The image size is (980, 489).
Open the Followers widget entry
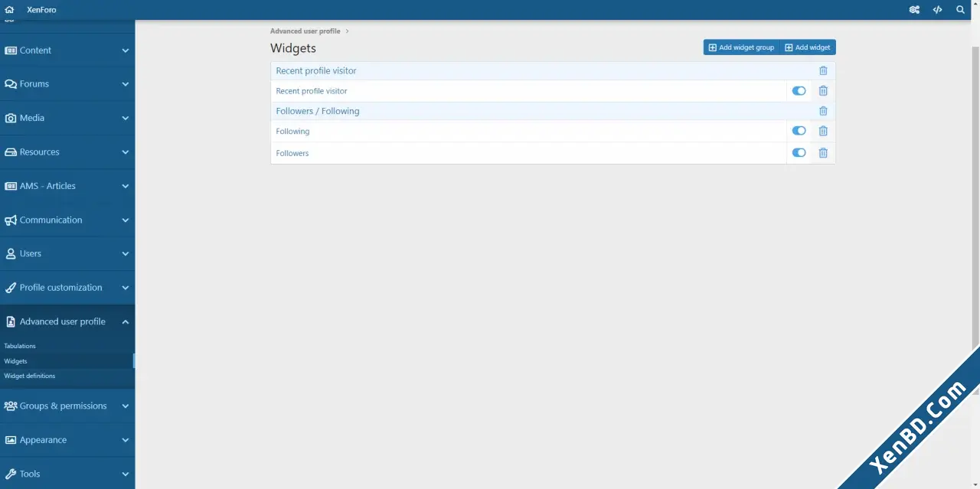click(x=292, y=153)
